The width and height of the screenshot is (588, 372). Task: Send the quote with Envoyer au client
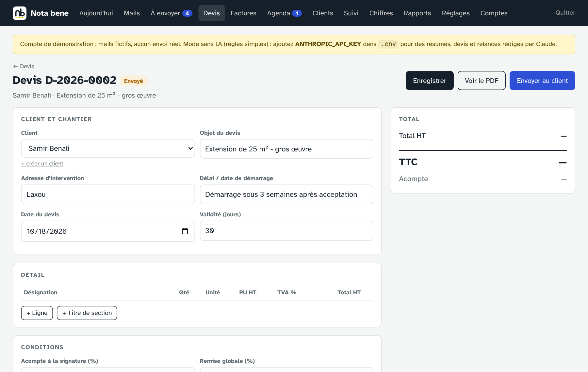pyautogui.click(x=542, y=81)
